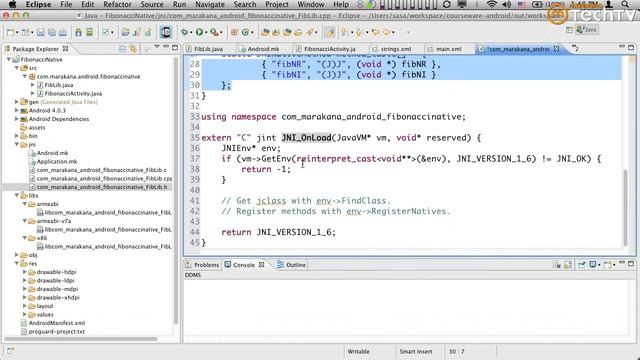Click the Open Type folder icon
Screen dimensions: 640x360
(x=265, y=32)
